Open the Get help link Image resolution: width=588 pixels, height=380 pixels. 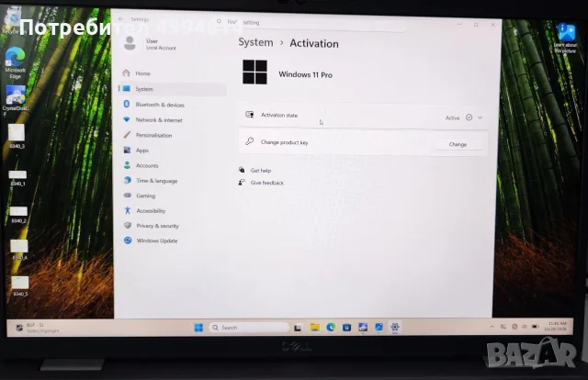coord(261,171)
